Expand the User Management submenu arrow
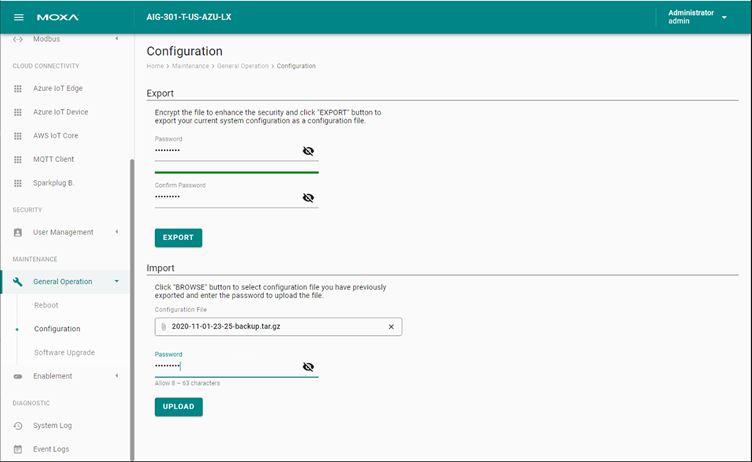Screen dimensions: 752x462 [117, 232]
